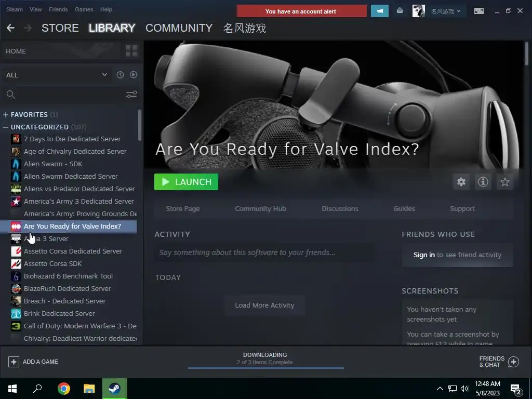Open the Games menu
This screenshot has width=532, height=399.
coord(84,9)
